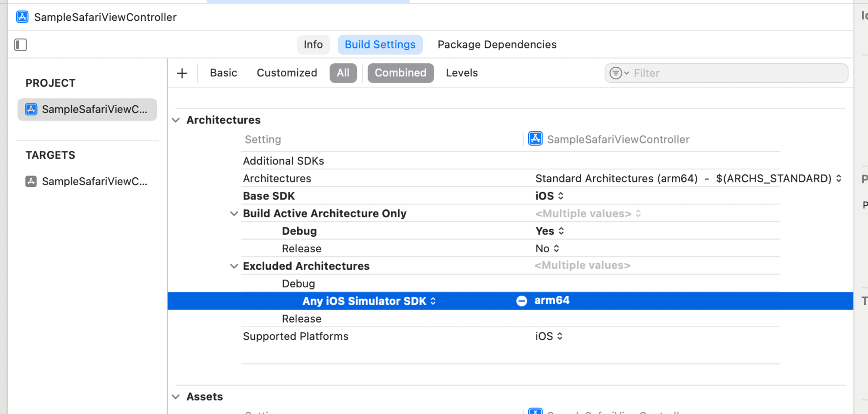Click the Supported Platforms label

[296, 336]
